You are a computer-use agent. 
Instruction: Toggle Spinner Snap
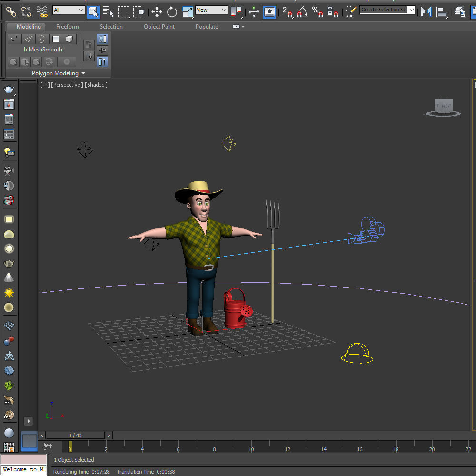coord(333,12)
